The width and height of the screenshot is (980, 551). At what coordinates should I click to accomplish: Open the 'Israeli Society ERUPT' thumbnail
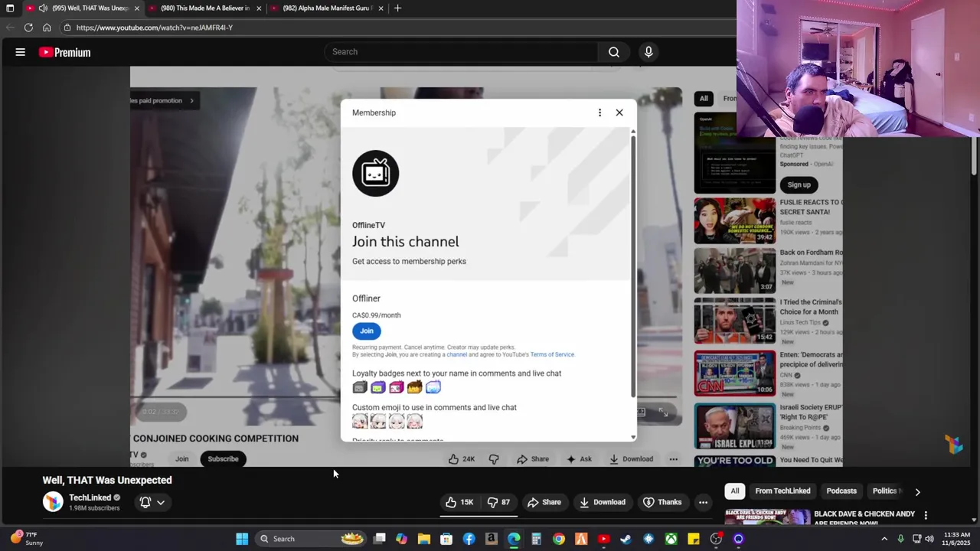734,426
